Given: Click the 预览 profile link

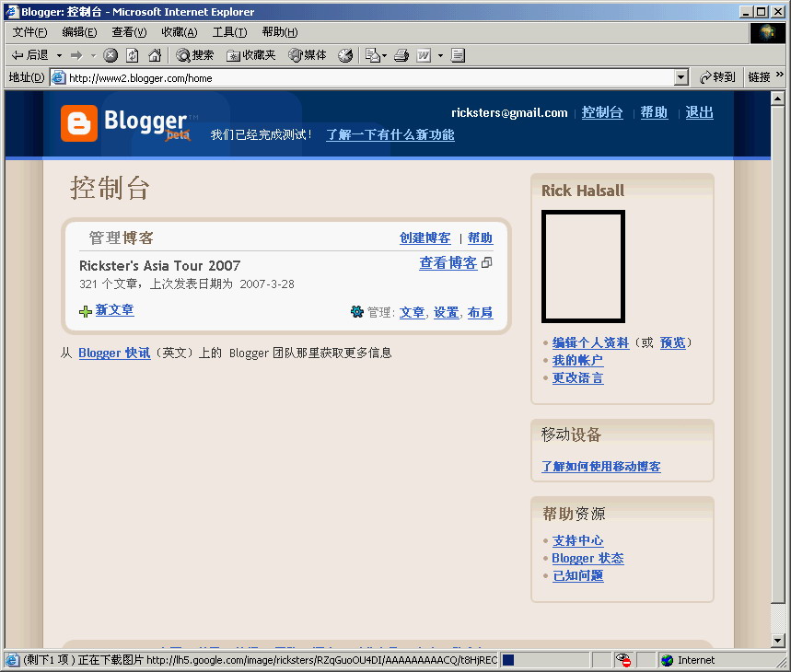Looking at the screenshot, I should click(x=673, y=342).
